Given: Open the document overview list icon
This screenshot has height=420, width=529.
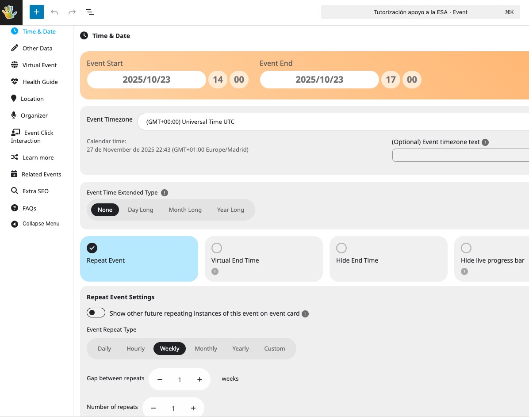Looking at the screenshot, I should click(90, 12).
